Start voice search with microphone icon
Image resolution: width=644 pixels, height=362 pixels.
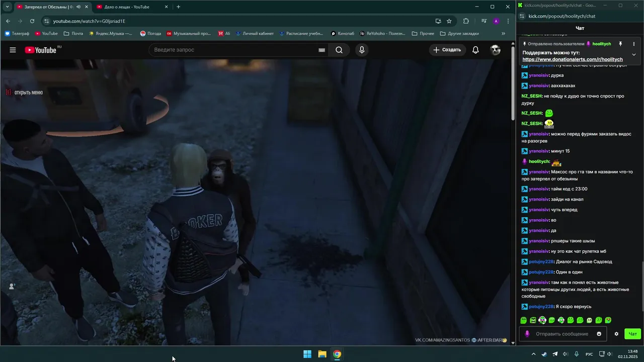coord(362,50)
